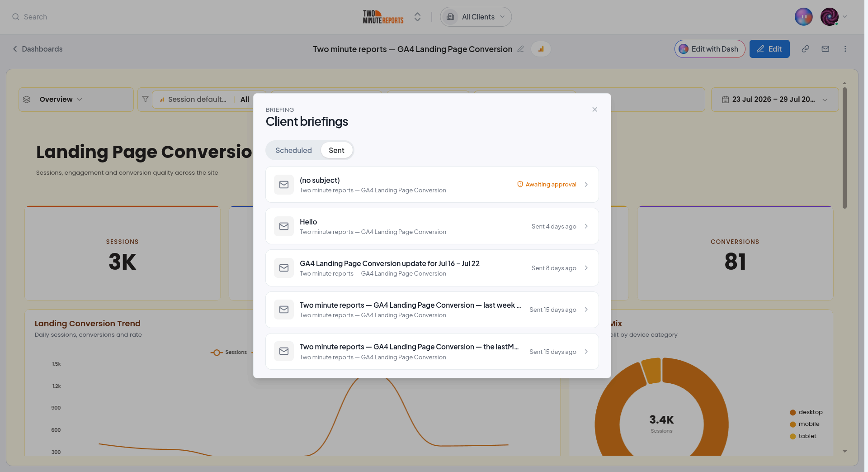Click the Dash assistant avatar icon
This screenshot has width=868, height=472.
[x=803, y=17]
